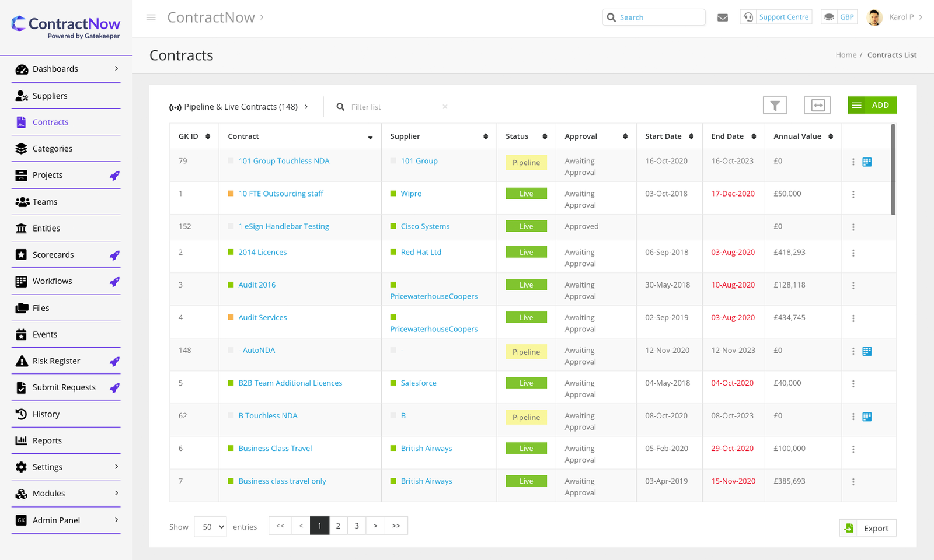
Task: Go to page 3 of contracts
Action: [x=357, y=526]
